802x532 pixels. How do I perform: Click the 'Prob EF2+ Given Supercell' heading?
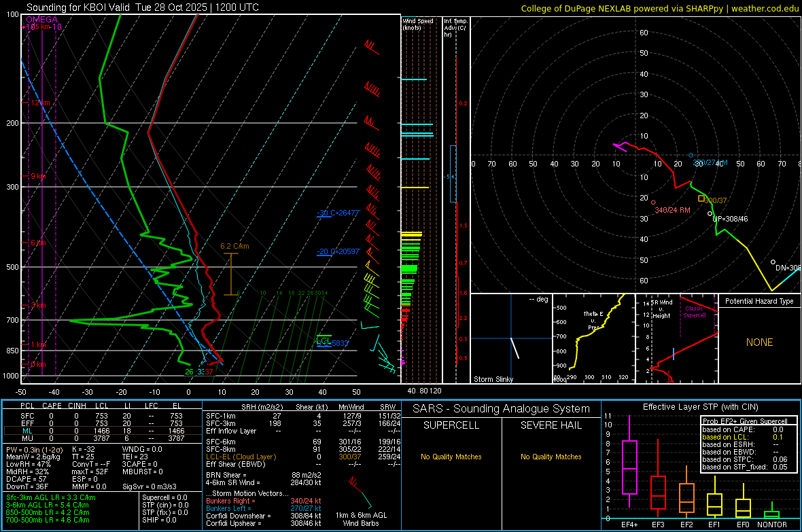pos(745,421)
